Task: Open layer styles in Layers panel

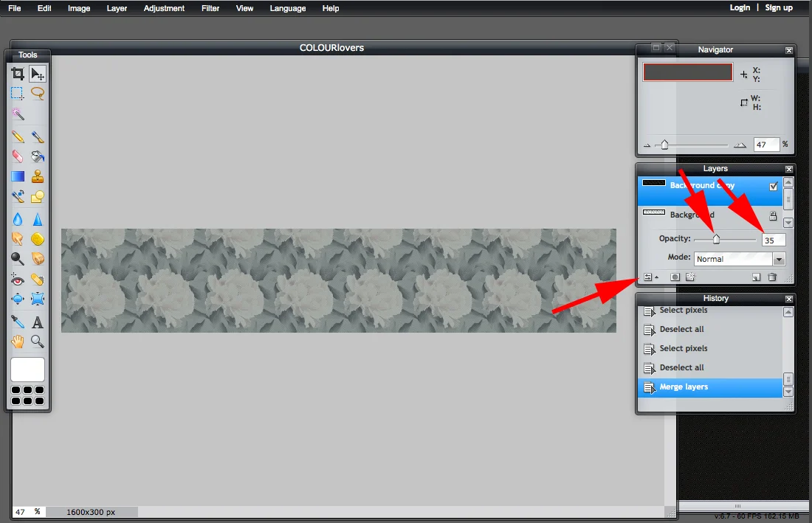Action: coord(690,277)
